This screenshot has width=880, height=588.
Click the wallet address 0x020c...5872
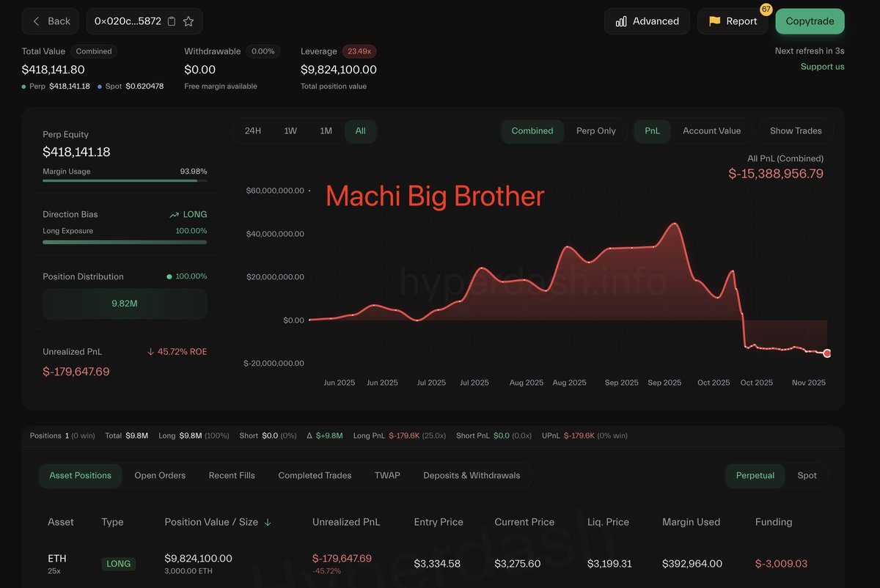pyautogui.click(x=127, y=21)
